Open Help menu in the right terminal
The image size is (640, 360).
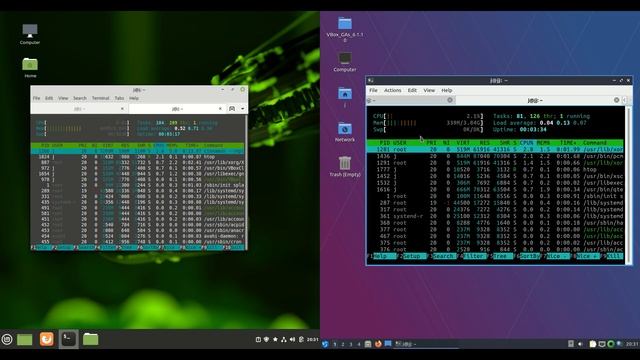tap(447, 90)
